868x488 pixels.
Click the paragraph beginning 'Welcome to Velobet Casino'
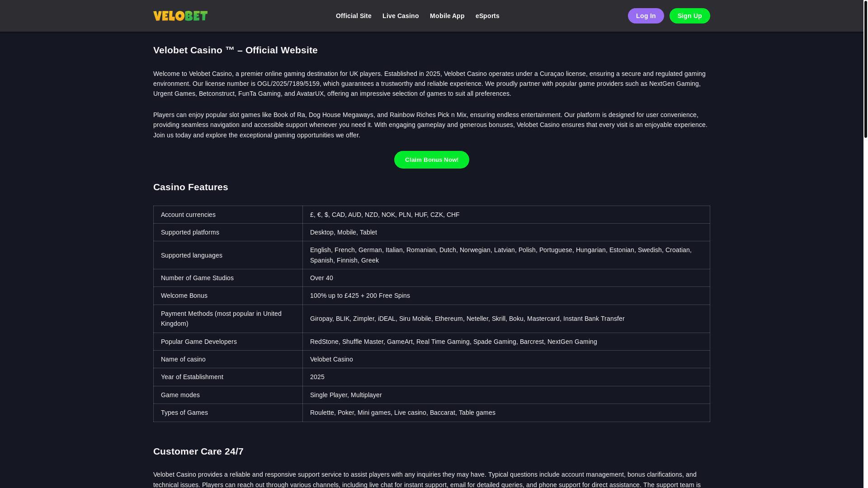pos(431,84)
